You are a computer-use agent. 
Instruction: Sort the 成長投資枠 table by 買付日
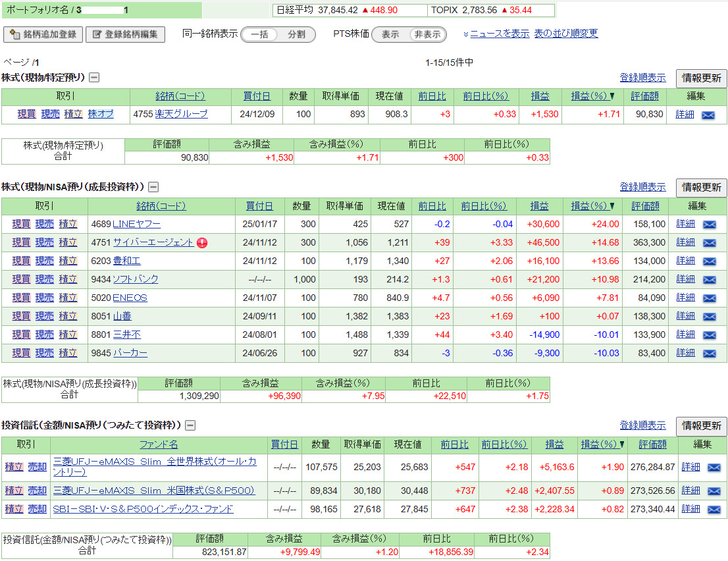click(259, 206)
